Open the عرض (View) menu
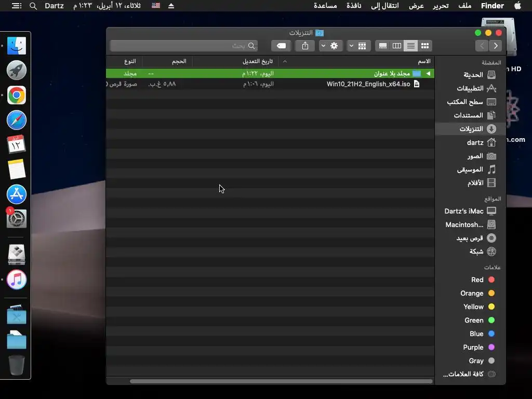 coord(416,5)
